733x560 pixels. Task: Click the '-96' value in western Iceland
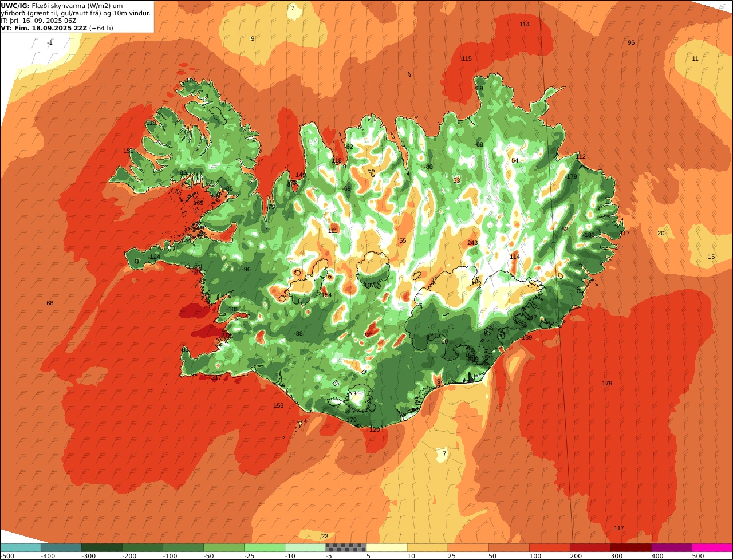pyautogui.click(x=246, y=270)
